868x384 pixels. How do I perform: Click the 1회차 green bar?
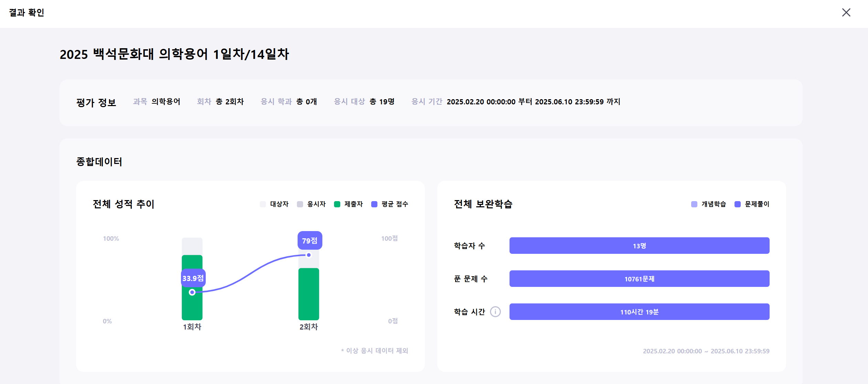point(192,308)
